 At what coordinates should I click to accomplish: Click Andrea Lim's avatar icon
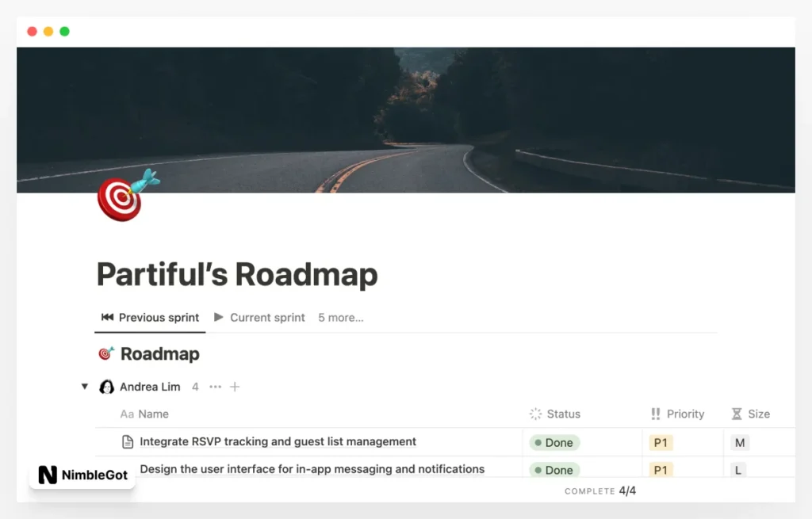coord(106,387)
